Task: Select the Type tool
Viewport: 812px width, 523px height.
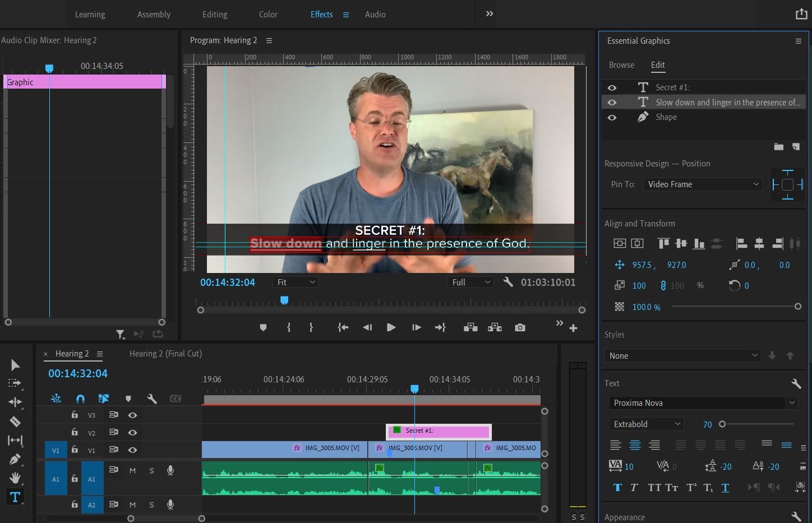Action: point(15,497)
